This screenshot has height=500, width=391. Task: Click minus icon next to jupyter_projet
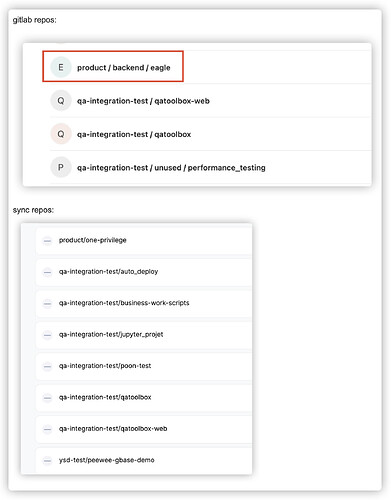click(x=47, y=335)
